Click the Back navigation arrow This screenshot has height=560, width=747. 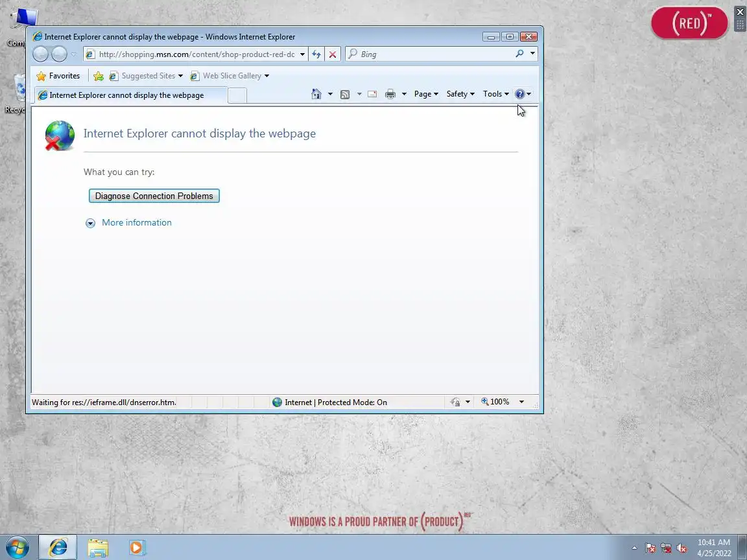(x=40, y=54)
